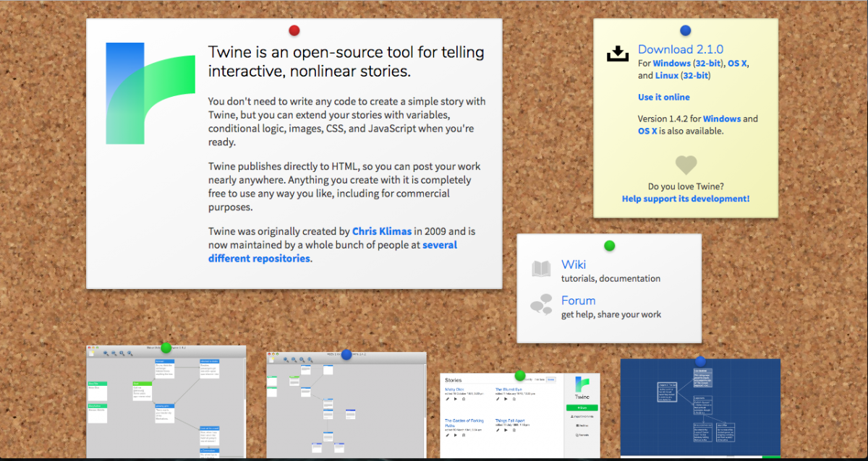
Task: Click the Import From File icon
Action: [582, 416]
